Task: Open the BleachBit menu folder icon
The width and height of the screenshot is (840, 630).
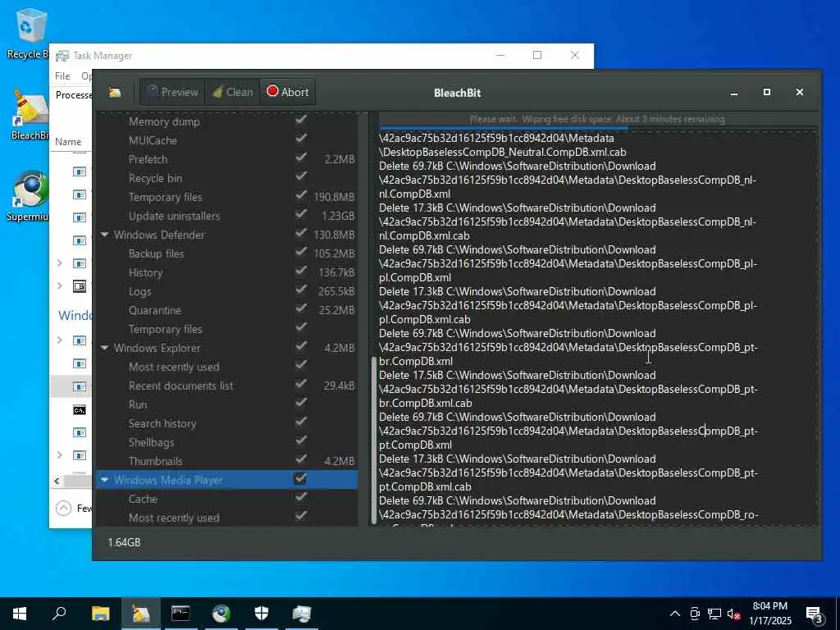Action: (115, 92)
